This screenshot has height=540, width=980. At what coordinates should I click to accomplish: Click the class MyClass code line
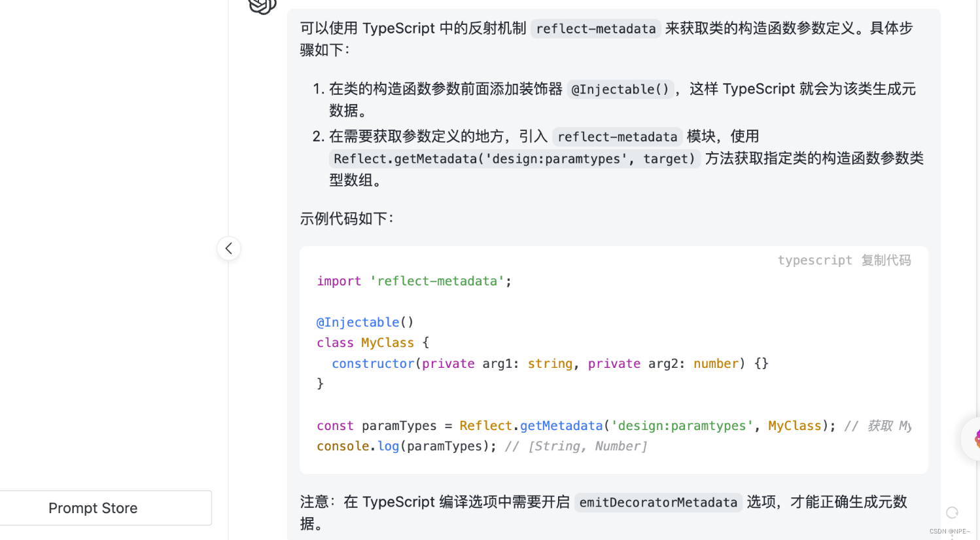373,343
